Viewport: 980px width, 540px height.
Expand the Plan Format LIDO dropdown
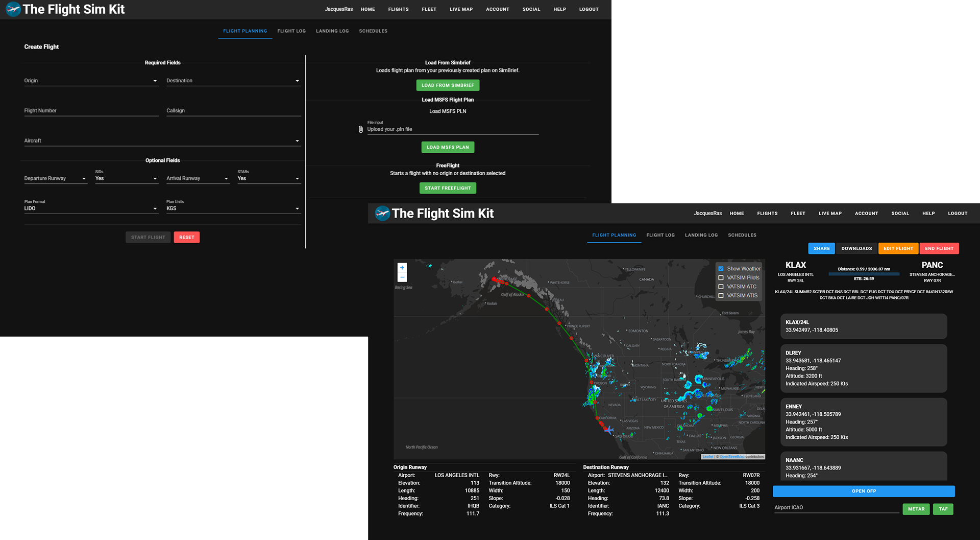coord(91,208)
